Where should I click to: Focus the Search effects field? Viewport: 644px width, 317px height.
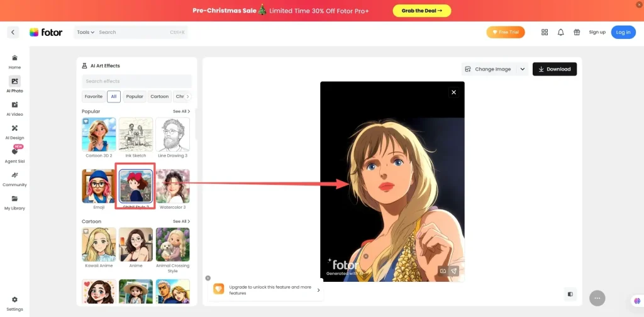[136, 81]
